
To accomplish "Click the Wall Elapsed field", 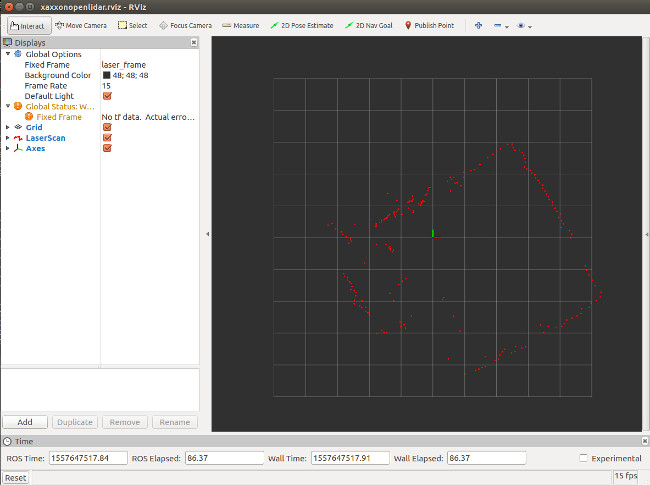I will tap(487, 458).
